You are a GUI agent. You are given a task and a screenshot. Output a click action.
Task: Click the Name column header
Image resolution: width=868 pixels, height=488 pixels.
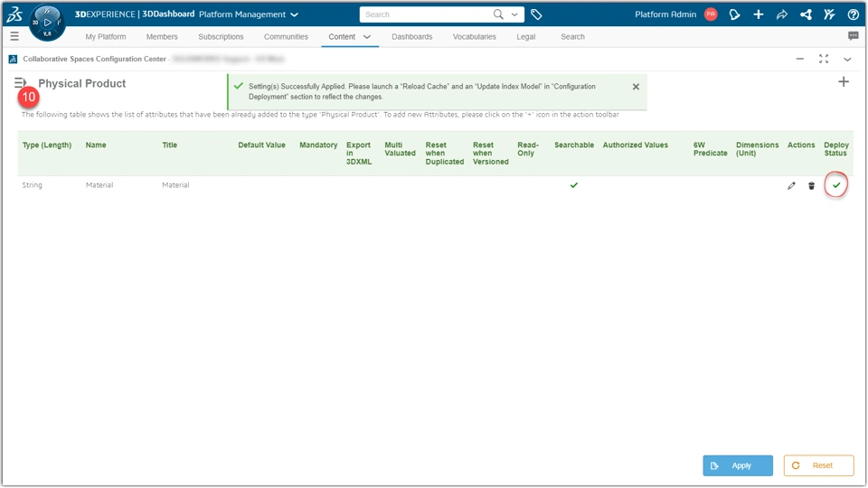(x=96, y=145)
